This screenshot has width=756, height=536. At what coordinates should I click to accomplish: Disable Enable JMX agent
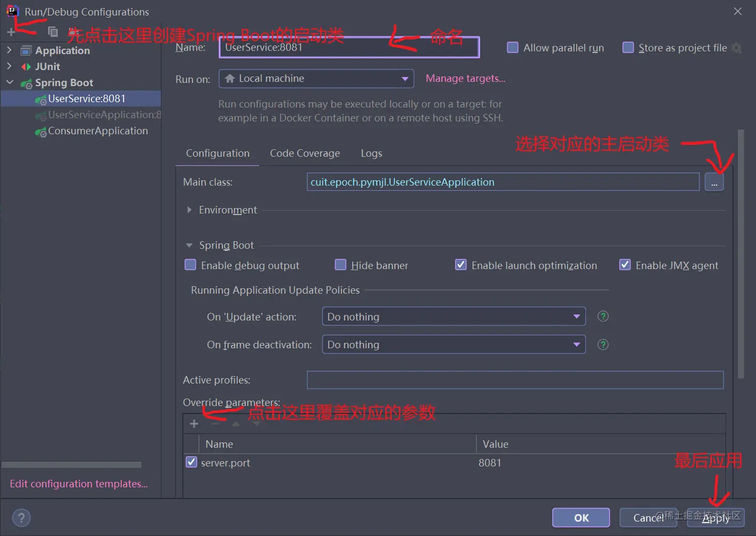(x=625, y=264)
